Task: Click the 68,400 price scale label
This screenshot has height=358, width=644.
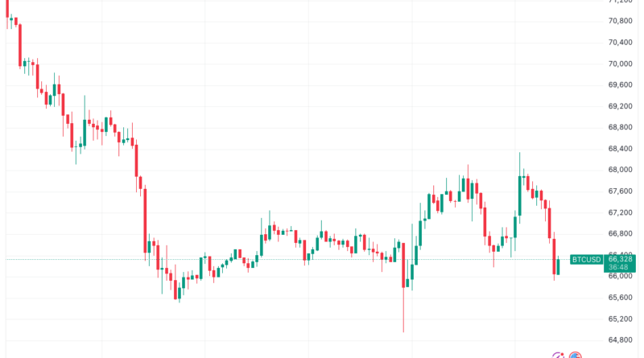Action: 620,149
